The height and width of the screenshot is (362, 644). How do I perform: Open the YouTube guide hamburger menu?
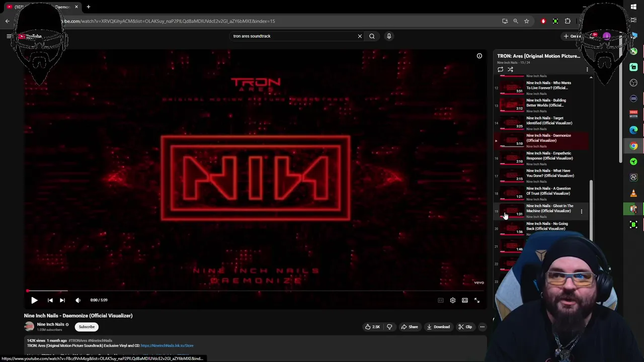9,36
